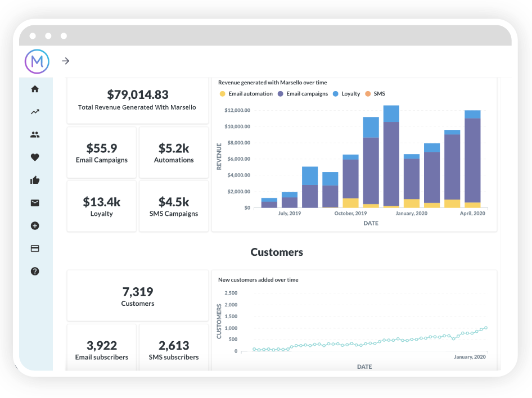
Task: Click the Total Revenue Generated With Marsello card
Action: [137, 101]
